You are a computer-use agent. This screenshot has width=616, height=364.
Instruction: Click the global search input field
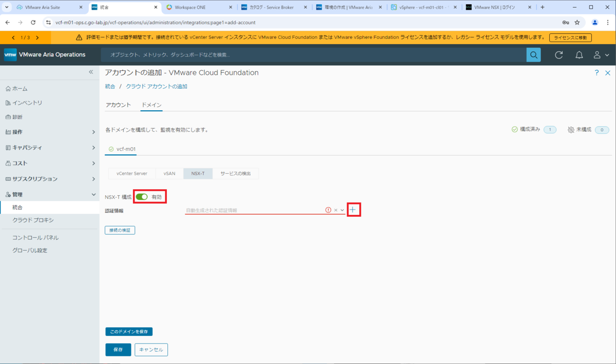point(314,55)
